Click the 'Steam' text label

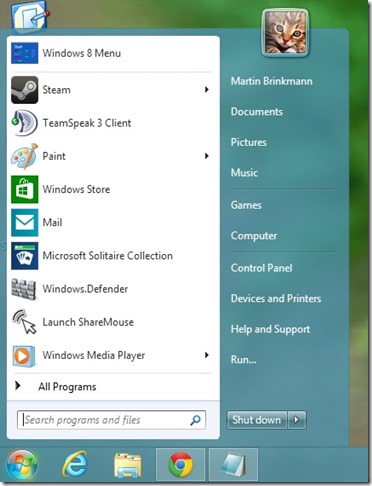56,90
